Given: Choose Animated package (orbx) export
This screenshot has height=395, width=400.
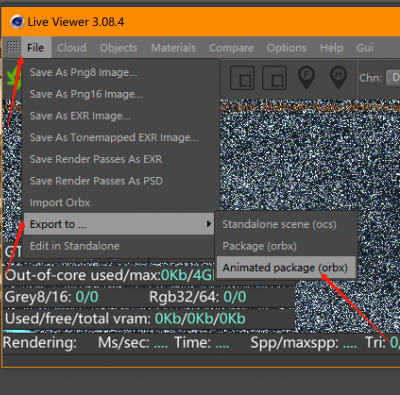Looking at the screenshot, I should point(286,267).
